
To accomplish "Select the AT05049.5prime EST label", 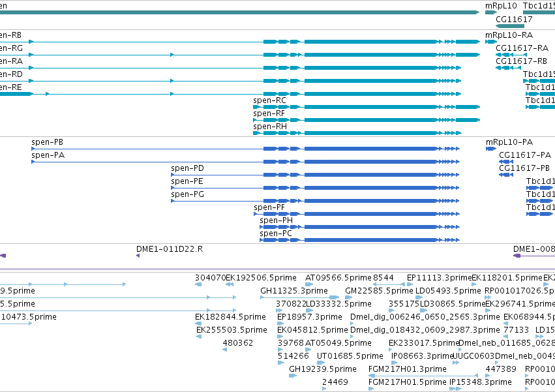I will tap(338, 343).
